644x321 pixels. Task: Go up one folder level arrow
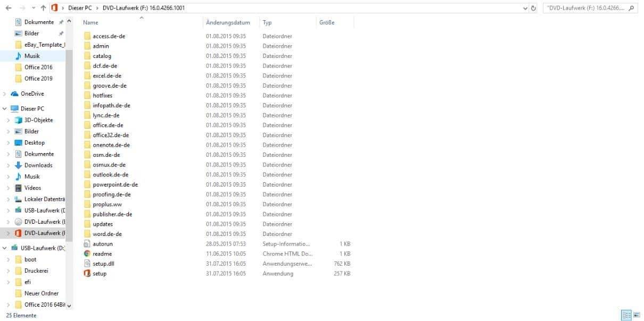pyautogui.click(x=43, y=9)
